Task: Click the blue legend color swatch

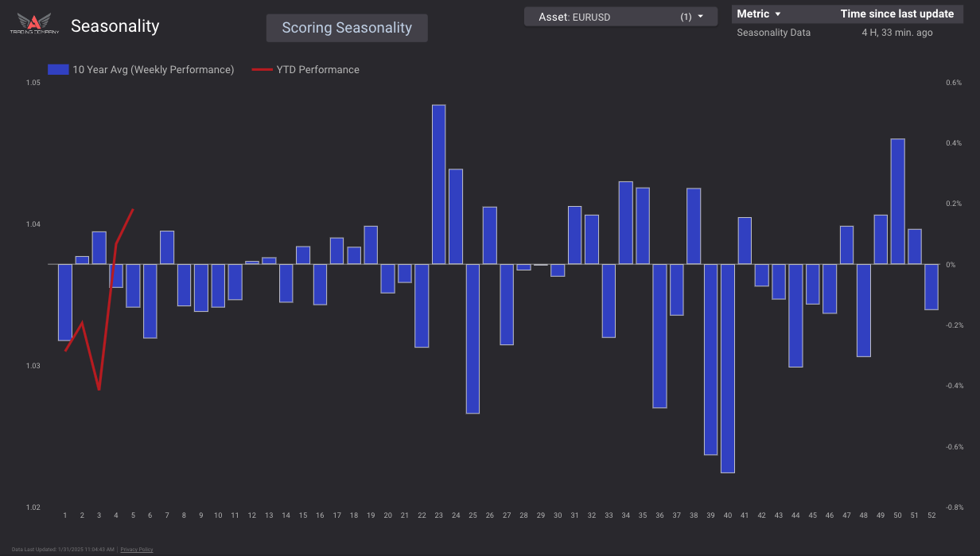Action: pyautogui.click(x=56, y=69)
